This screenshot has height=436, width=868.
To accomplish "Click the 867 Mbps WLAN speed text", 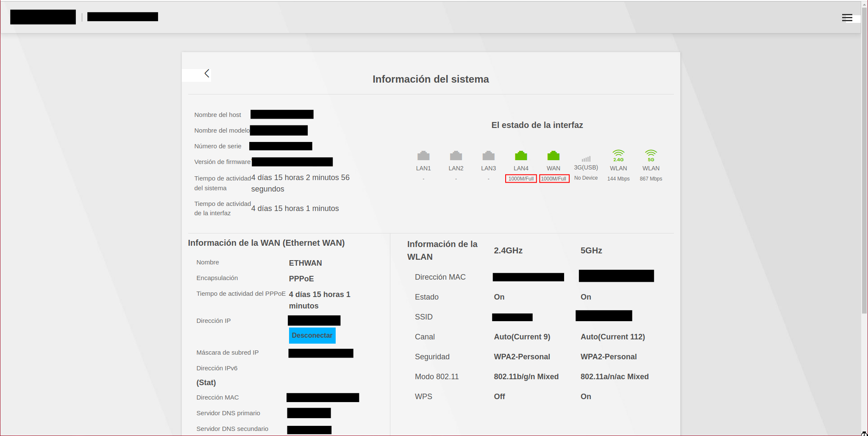I will [651, 179].
